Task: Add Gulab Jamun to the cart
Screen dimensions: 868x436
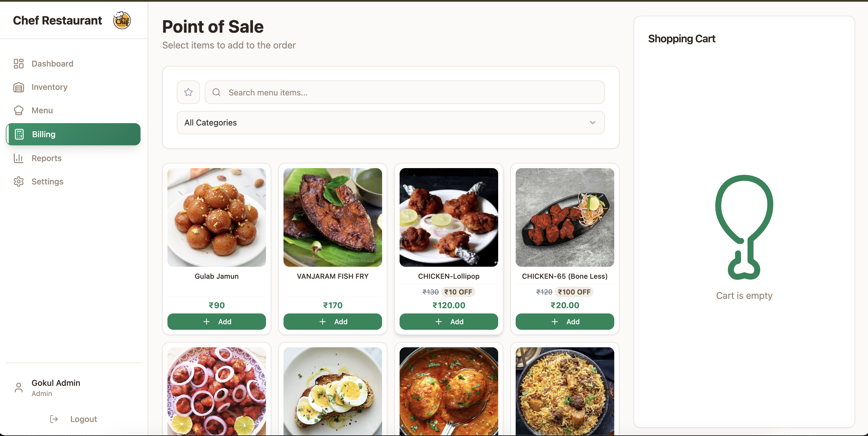Action: click(216, 321)
